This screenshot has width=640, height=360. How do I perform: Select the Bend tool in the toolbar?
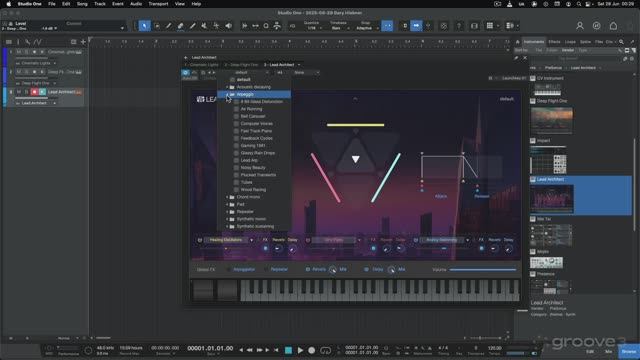click(x=216, y=26)
